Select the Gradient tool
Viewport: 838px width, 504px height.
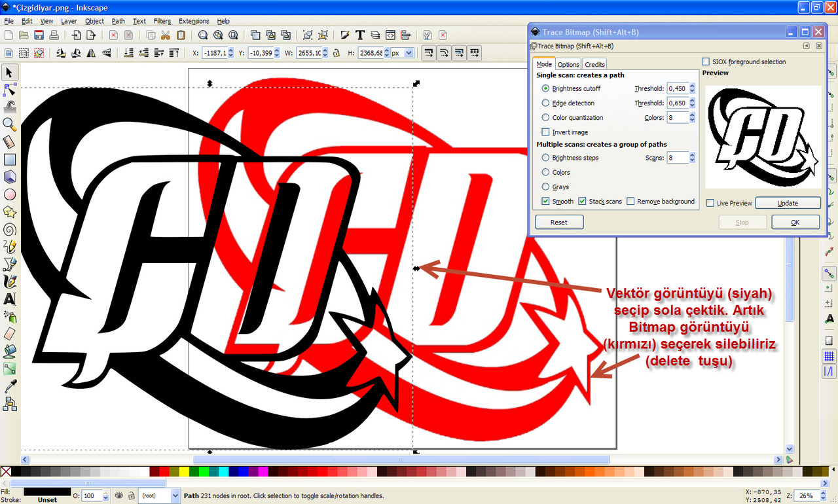click(10, 369)
